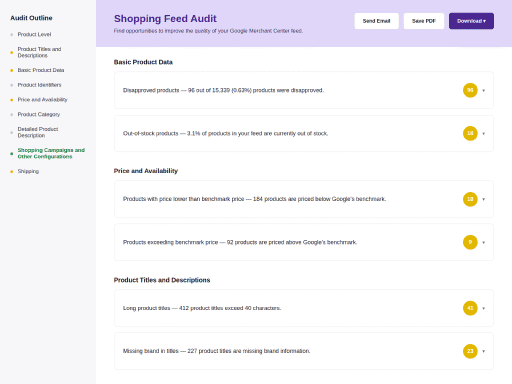This screenshot has width=512, height=384.
Task: Open Shipping in the audit outline
Action: 28,171
